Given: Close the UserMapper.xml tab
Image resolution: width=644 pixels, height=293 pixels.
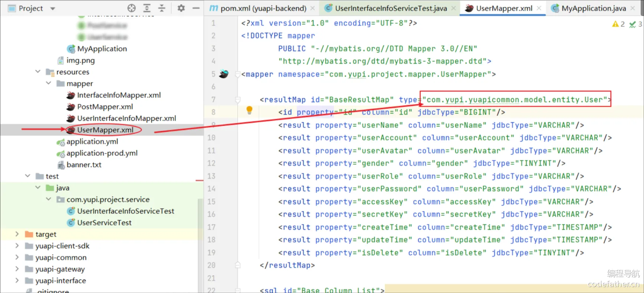Looking at the screenshot, I should point(539,8).
